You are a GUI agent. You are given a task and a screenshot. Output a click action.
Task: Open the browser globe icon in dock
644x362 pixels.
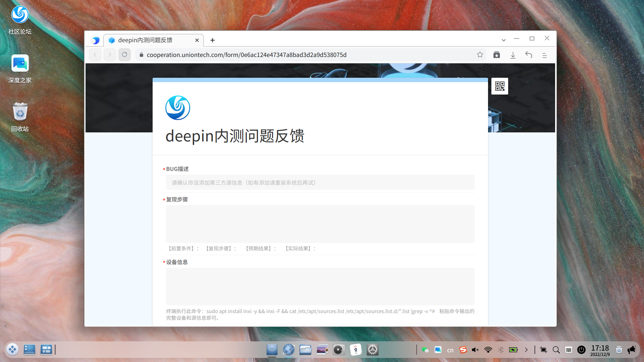coord(288,350)
